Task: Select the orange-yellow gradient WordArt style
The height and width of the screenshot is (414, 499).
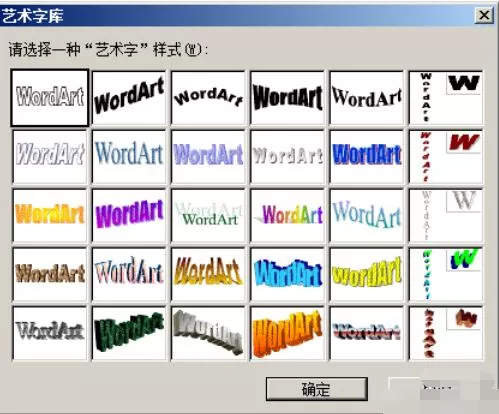Action: pyautogui.click(x=50, y=215)
